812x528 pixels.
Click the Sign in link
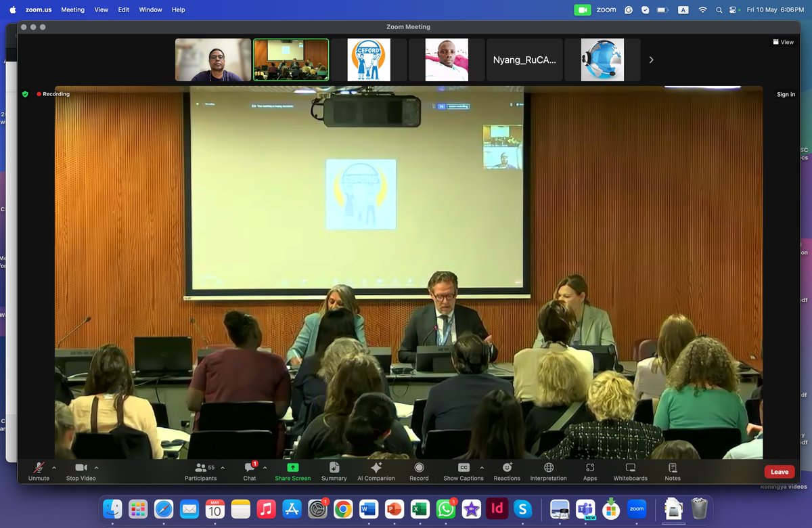(x=786, y=95)
